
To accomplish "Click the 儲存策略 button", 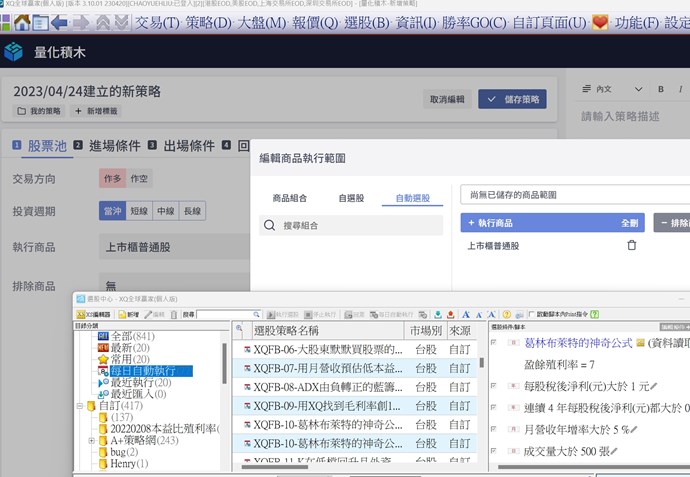I will pyautogui.click(x=512, y=99).
